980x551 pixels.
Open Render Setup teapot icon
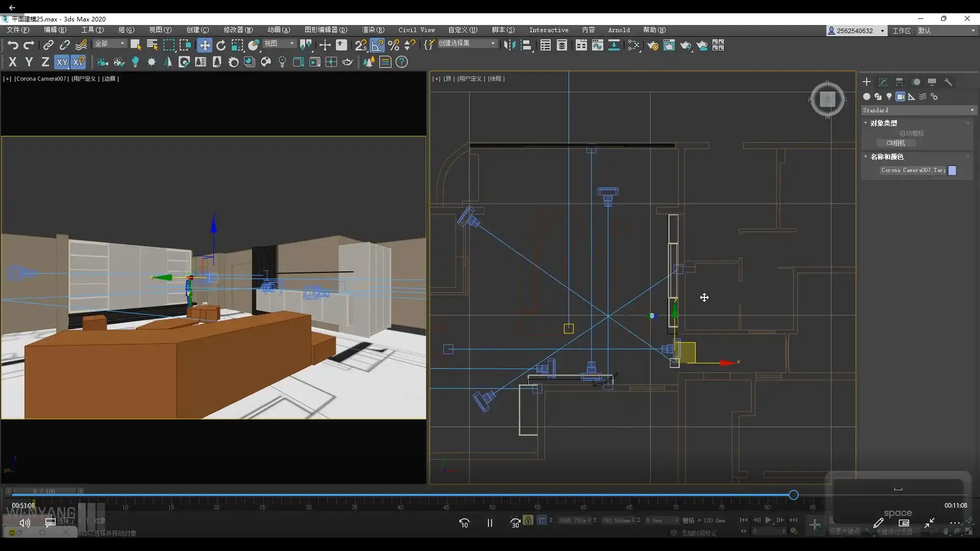click(x=652, y=45)
